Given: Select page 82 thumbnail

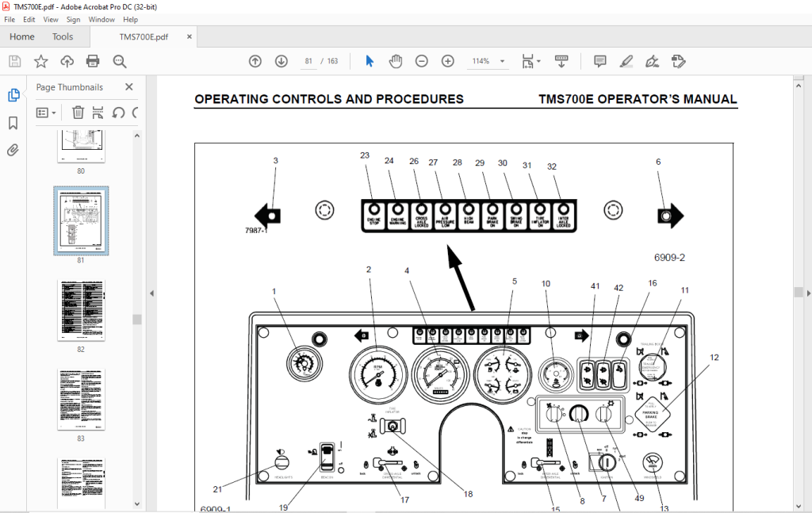Looking at the screenshot, I should pyautogui.click(x=82, y=310).
